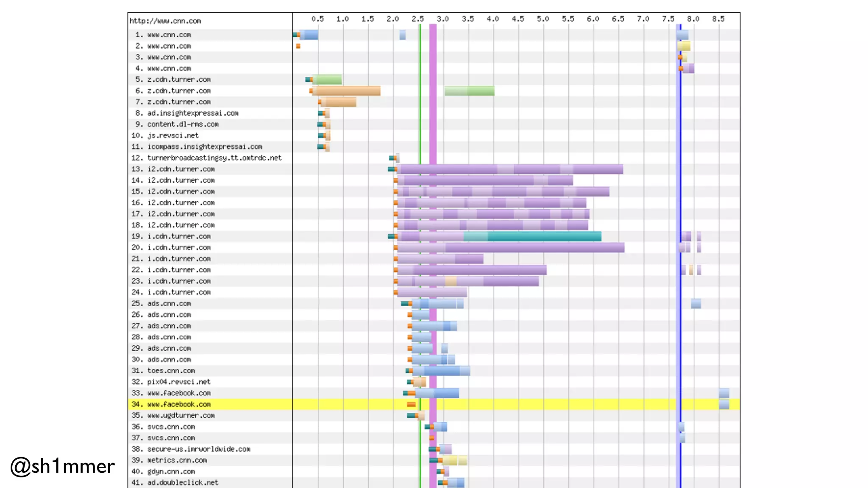This screenshot has width=868, height=488.
Task: Click the blue bar on row 31 toes.cnn.com
Action: click(x=442, y=371)
